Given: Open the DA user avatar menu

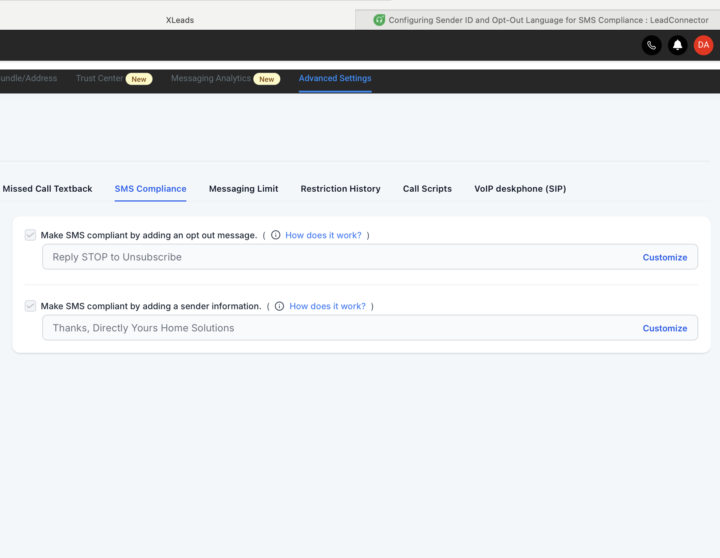Looking at the screenshot, I should [703, 45].
